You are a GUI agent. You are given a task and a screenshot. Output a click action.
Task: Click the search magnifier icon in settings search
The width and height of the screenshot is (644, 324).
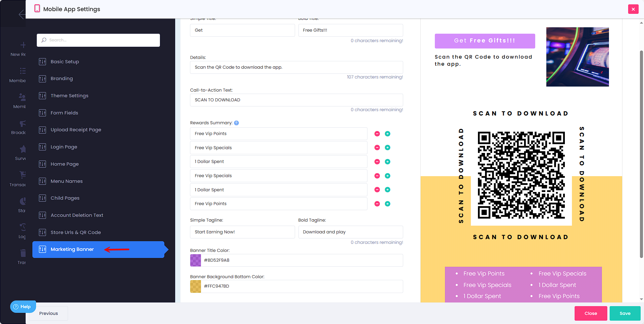point(44,40)
